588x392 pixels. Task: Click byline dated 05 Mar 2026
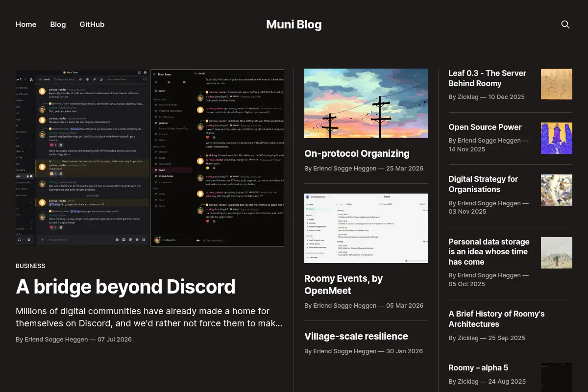[364, 305]
